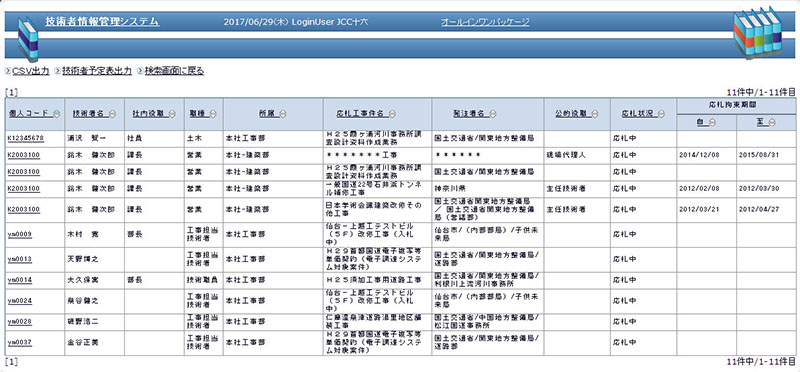The image size is (800, 372).
Task: Open personal code ym0028
Action: [19, 321]
